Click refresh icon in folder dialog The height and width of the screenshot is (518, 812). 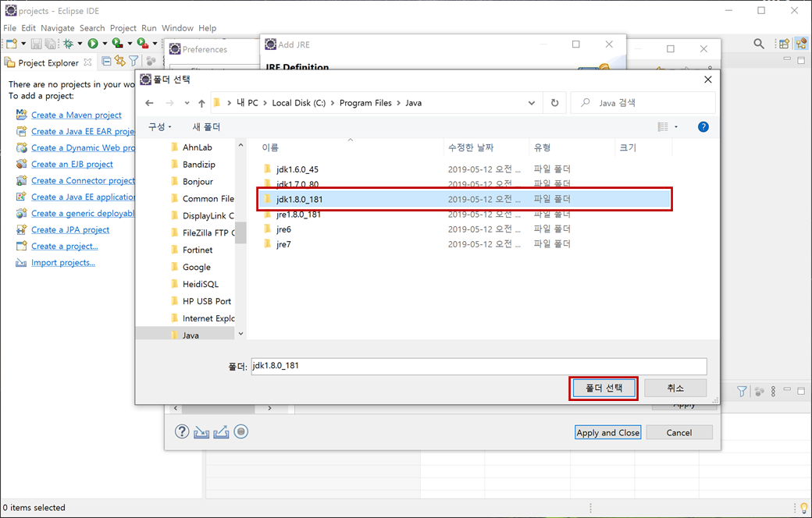click(x=554, y=103)
